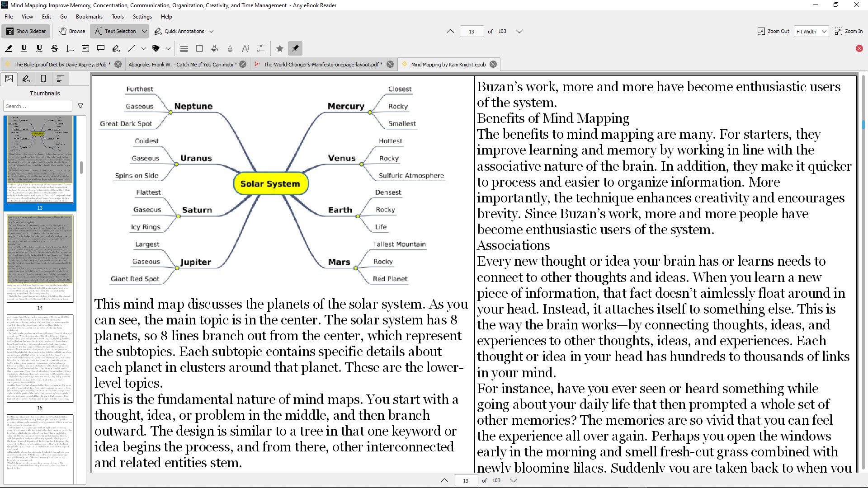
Task: Pick the comment bubble note tool
Action: click(x=101, y=48)
